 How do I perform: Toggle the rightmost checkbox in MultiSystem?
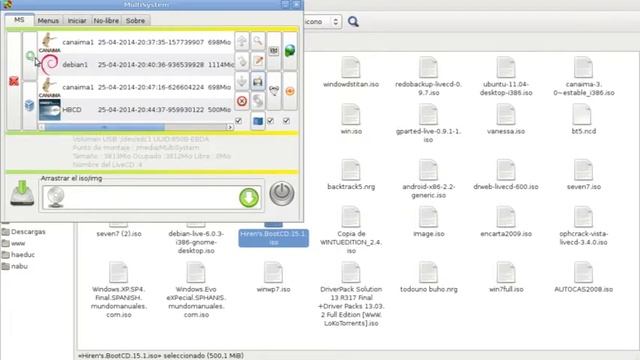pyautogui.click(x=287, y=121)
